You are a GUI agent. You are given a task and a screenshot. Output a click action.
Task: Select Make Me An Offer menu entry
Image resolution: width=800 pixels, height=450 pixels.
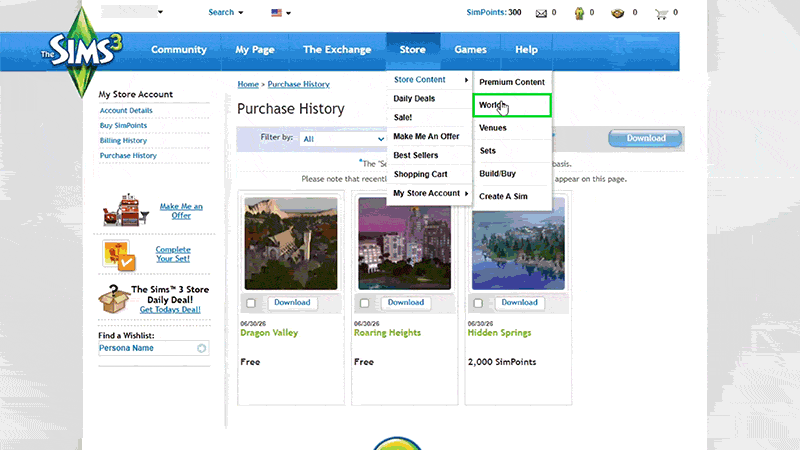429,136
